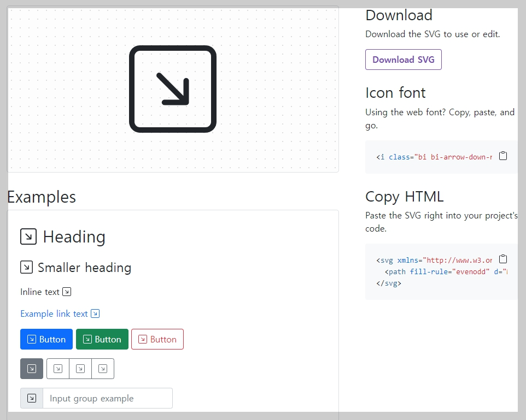The height and width of the screenshot is (420, 526).
Task: Copy the SVG HTML code snippet
Action: (503, 259)
